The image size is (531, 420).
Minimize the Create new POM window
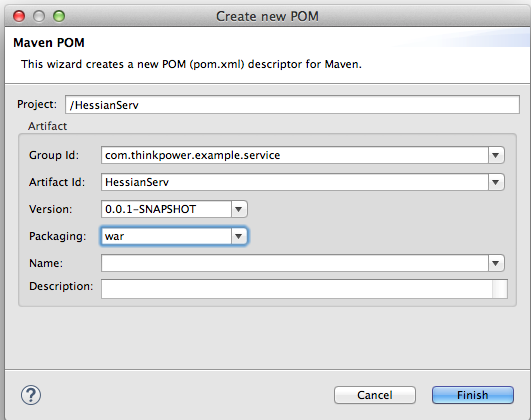39,16
